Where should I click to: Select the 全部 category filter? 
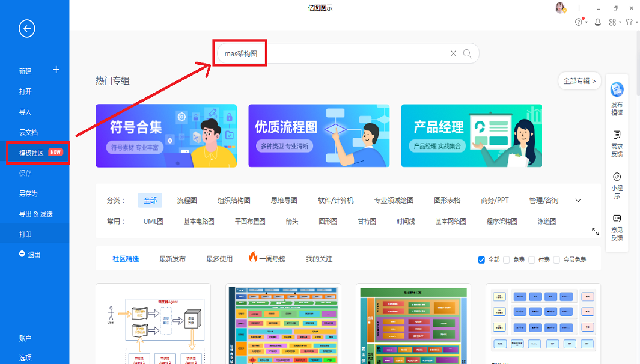point(150,201)
